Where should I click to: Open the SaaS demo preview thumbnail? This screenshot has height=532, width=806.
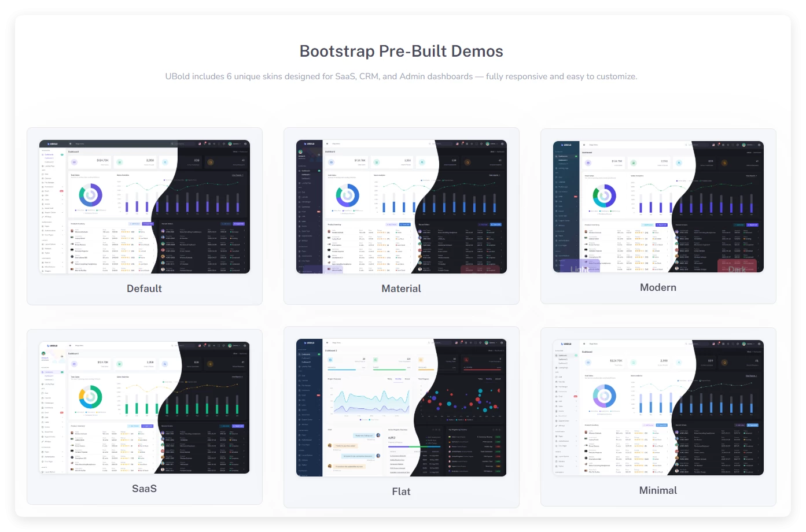[x=144, y=407]
